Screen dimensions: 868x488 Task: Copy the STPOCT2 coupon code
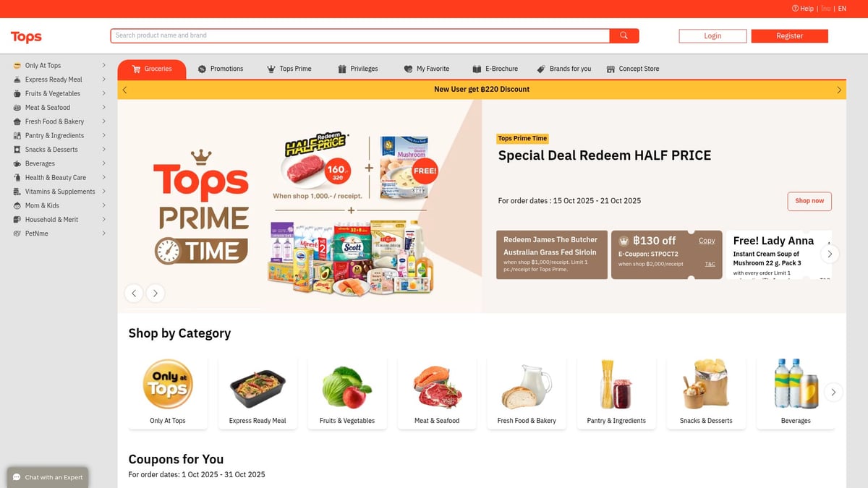(707, 241)
